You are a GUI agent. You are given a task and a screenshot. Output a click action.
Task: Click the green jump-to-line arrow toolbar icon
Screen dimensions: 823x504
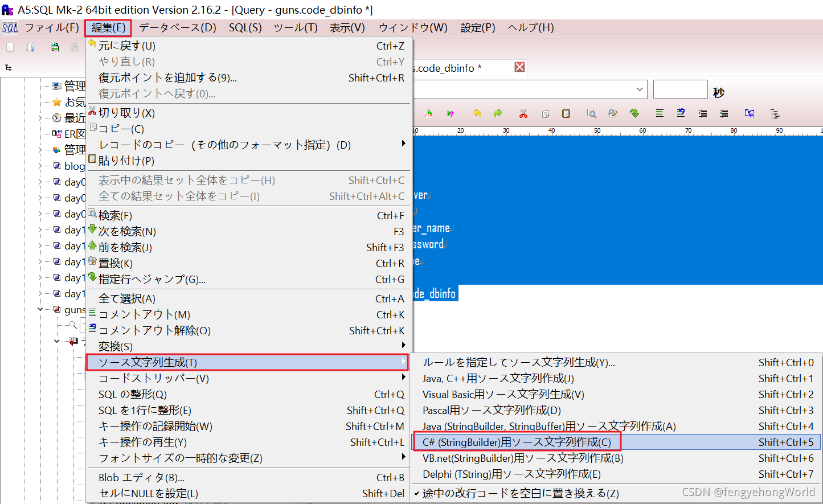pyautogui.click(x=634, y=113)
